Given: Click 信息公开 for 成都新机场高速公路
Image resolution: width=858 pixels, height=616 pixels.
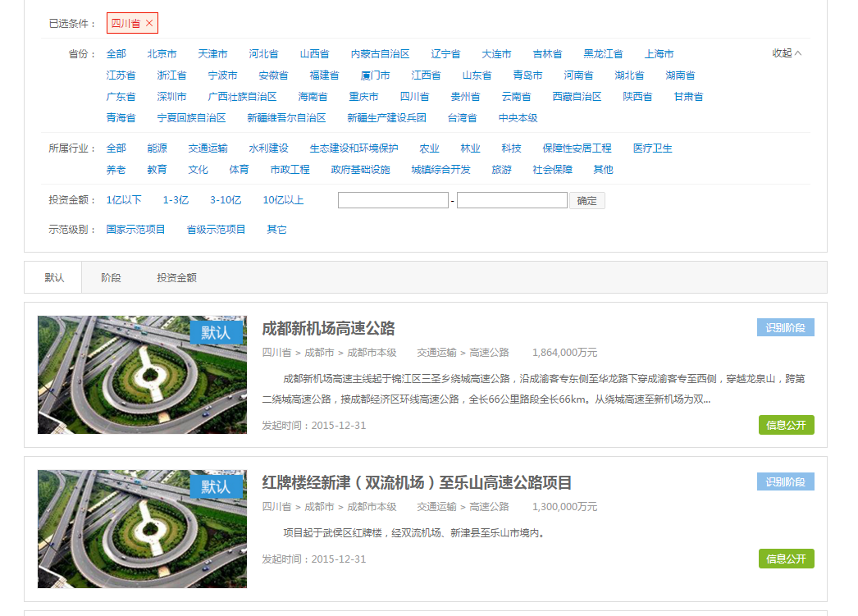Looking at the screenshot, I should point(787,425).
